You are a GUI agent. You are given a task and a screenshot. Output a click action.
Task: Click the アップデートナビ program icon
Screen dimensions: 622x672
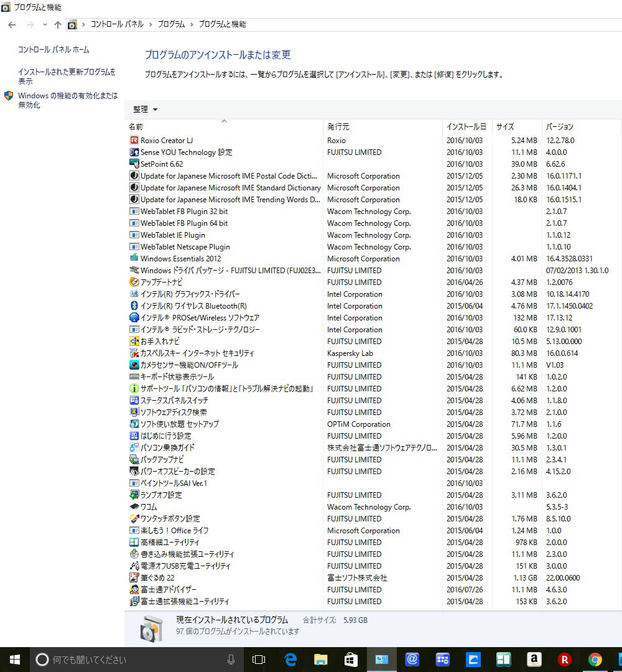tap(134, 282)
